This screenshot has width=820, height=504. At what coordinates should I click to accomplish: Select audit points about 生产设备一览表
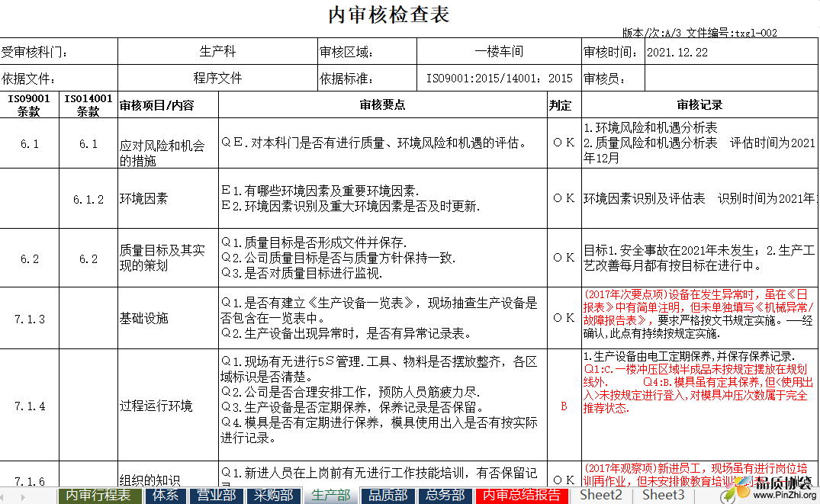383,319
